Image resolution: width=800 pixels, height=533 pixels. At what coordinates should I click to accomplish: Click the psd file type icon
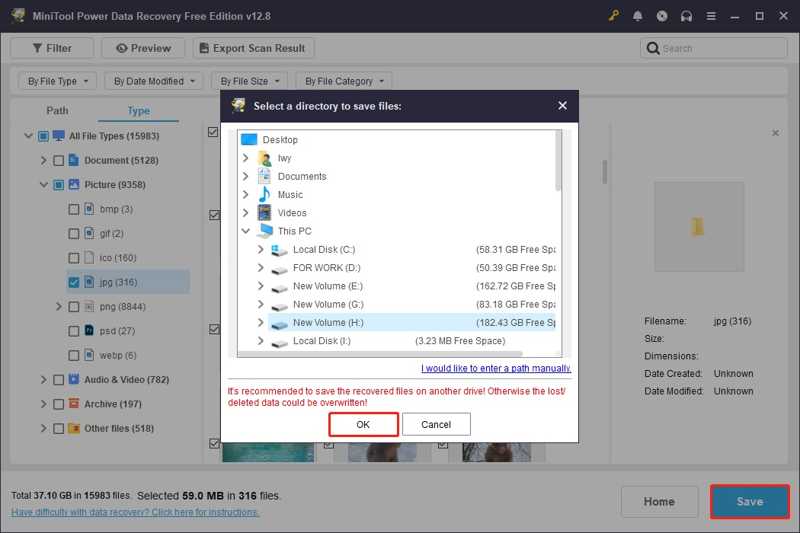point(89,331)
